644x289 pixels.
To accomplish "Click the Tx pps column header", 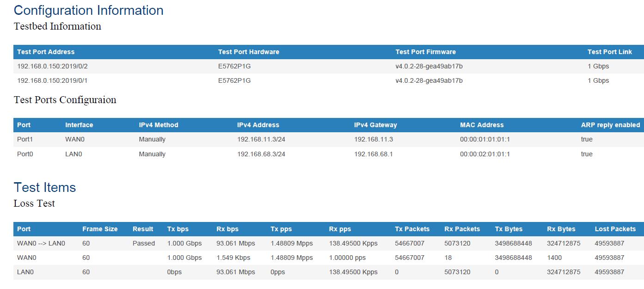I will [282, 229].
